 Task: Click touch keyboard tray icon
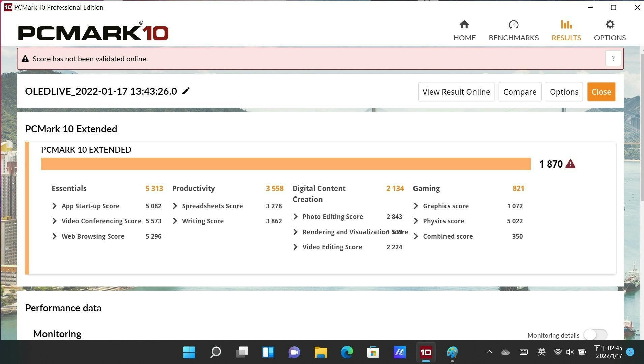point(523,352)
